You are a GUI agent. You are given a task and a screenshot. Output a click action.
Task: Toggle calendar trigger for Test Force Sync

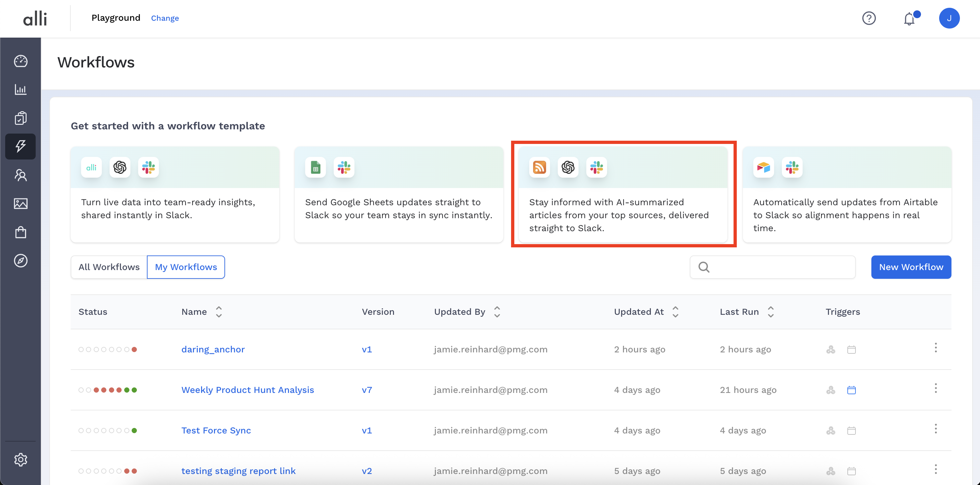point(851,431)
